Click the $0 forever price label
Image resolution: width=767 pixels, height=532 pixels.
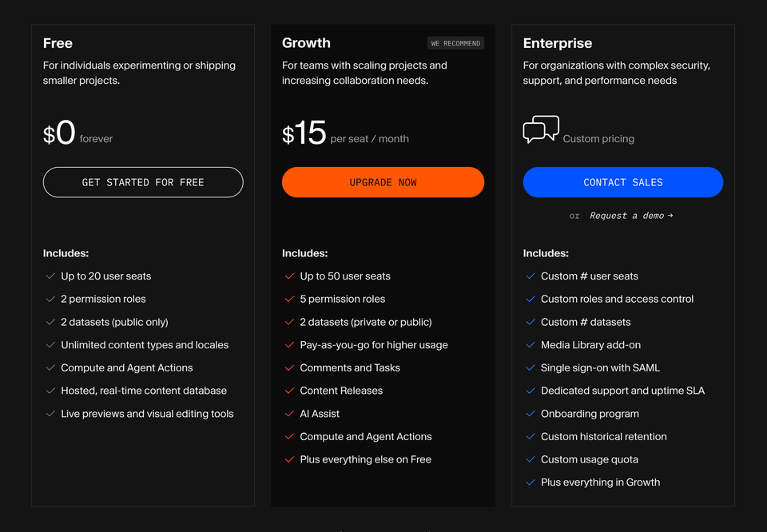[60, 133]
